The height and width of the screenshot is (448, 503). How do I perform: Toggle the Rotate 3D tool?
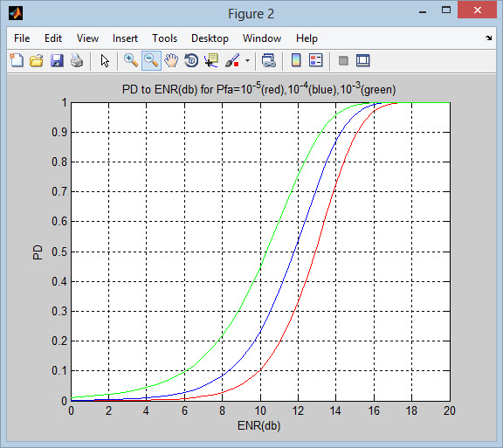click(191, 60)
